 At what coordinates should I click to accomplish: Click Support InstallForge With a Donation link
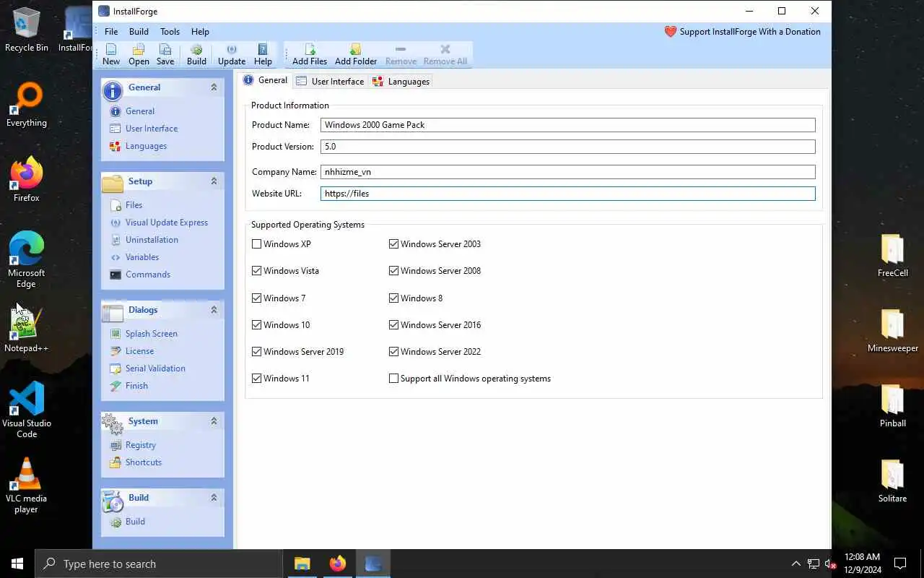pos(750,32)
